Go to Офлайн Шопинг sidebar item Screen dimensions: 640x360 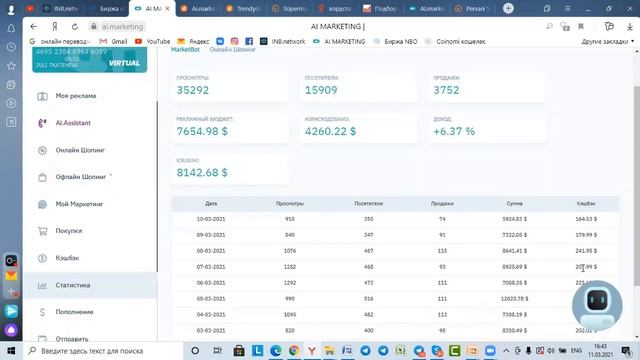(x=80, y=177)
